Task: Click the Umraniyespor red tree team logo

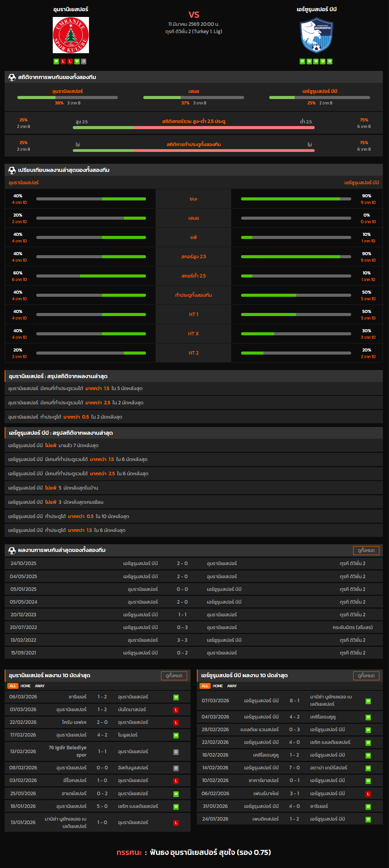Action: point(71,35)
